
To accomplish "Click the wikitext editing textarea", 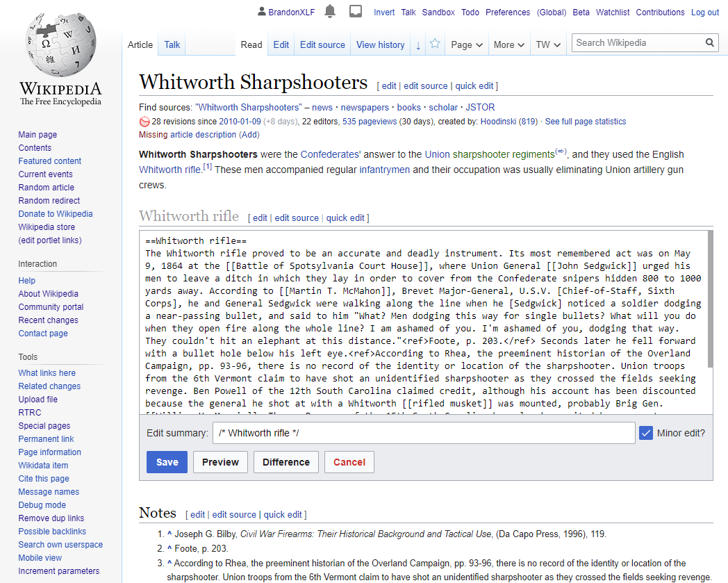I will coord(424,322).
